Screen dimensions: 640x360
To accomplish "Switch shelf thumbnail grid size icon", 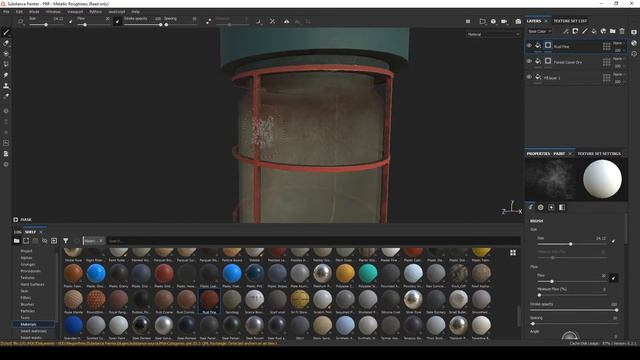I will tap(513, 253).
